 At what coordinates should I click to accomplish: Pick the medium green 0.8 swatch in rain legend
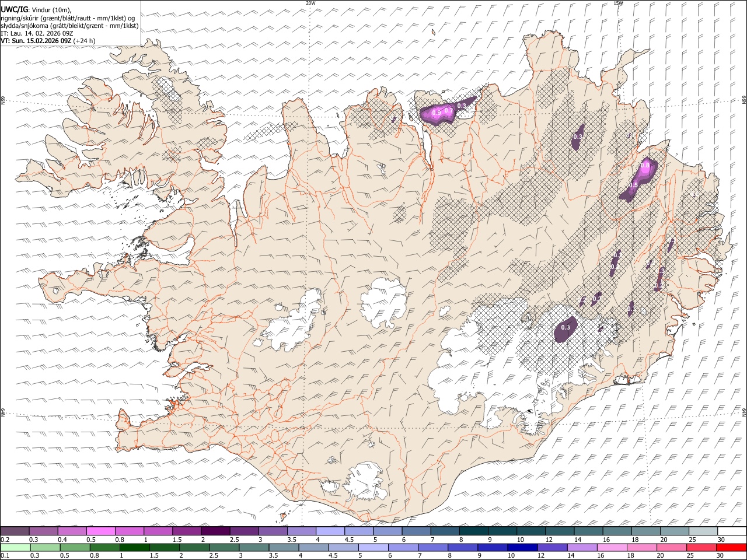click(x=105, y=547)
